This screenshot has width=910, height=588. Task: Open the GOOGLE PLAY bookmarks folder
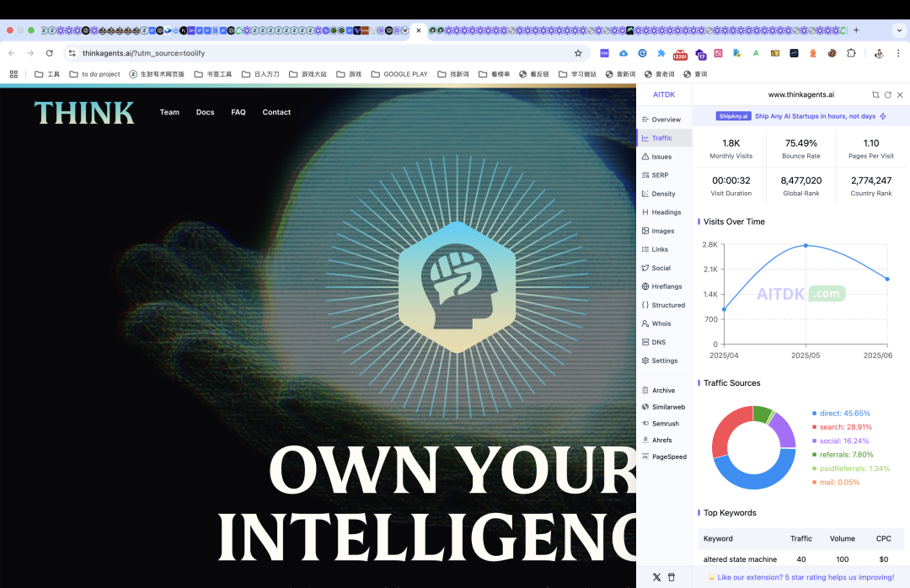coord(399,74)
